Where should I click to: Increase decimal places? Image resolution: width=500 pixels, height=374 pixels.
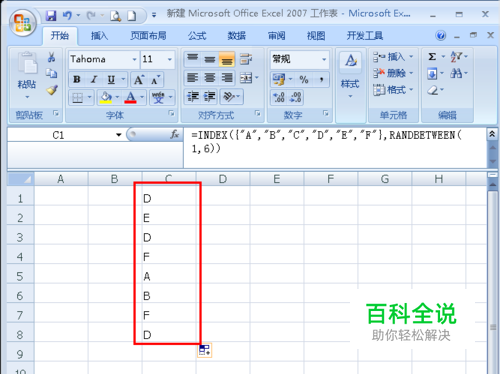pyautogui.click(x=279, y=97)
